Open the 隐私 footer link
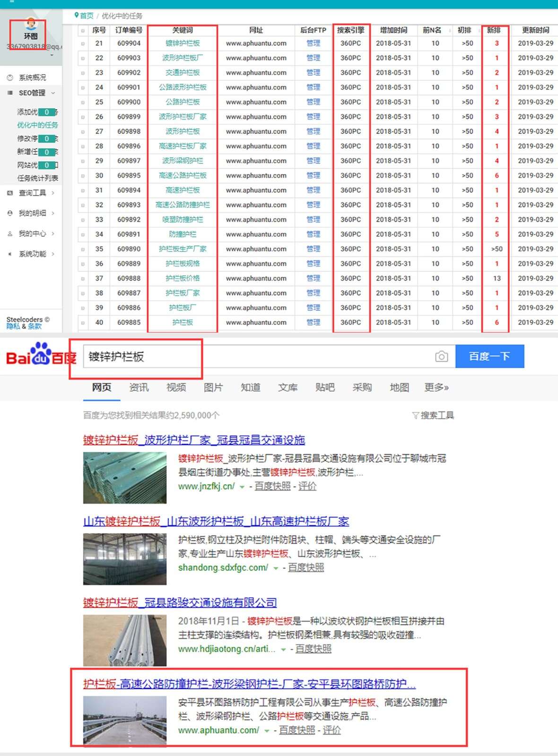Viewport: 558px width, 756px height. pyautogui.click(x=13, y=326)
